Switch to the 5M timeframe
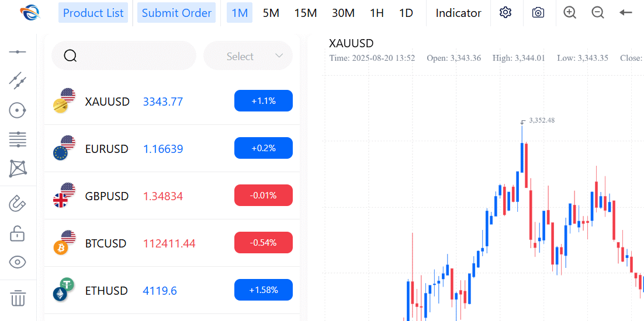Image resolution: width=644 pixels, height=321 pixels. click(x=271, y=13)
